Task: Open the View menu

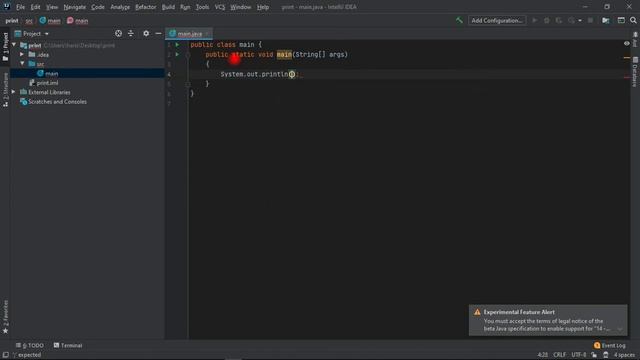Action: (52, 7)
